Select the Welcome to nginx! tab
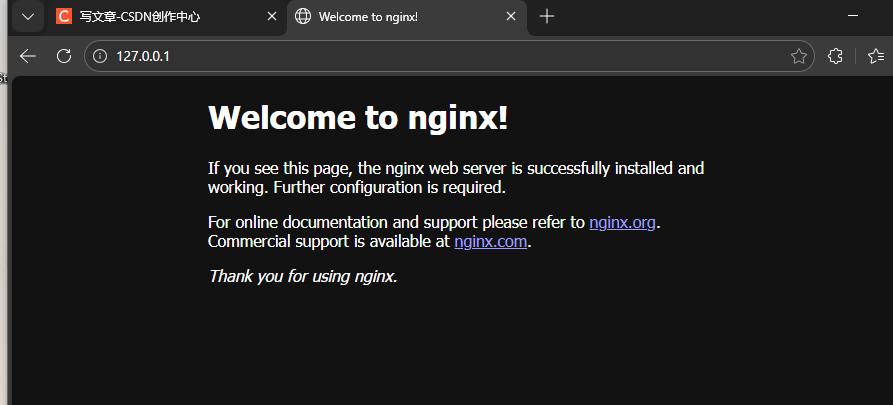The height and width of the screenshot is (405, 893). tap(407, 17)
